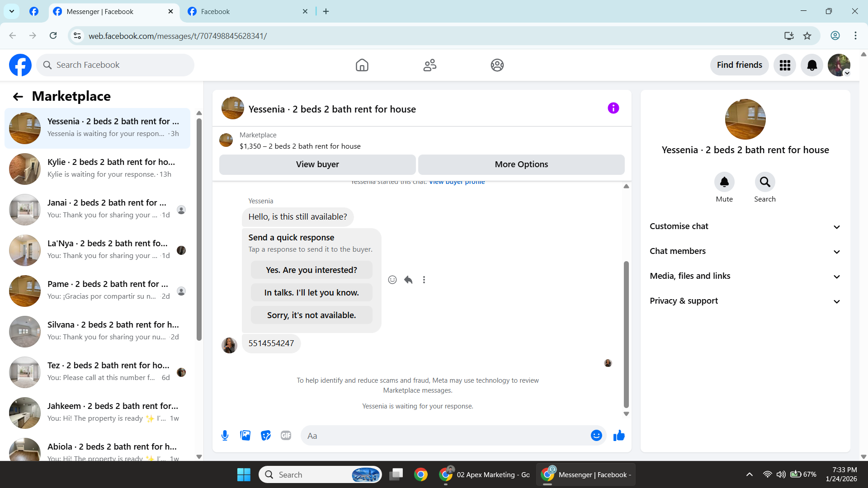Viewport: 868px width, 488px height.
Task: Switch to the Facebook browser tab
Action: coord(246,11)
